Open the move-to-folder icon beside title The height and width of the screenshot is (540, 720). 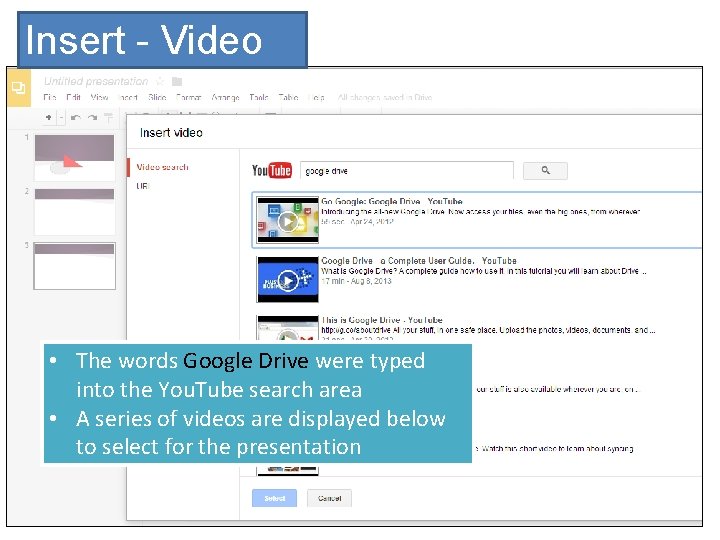[x=177, y=81]
